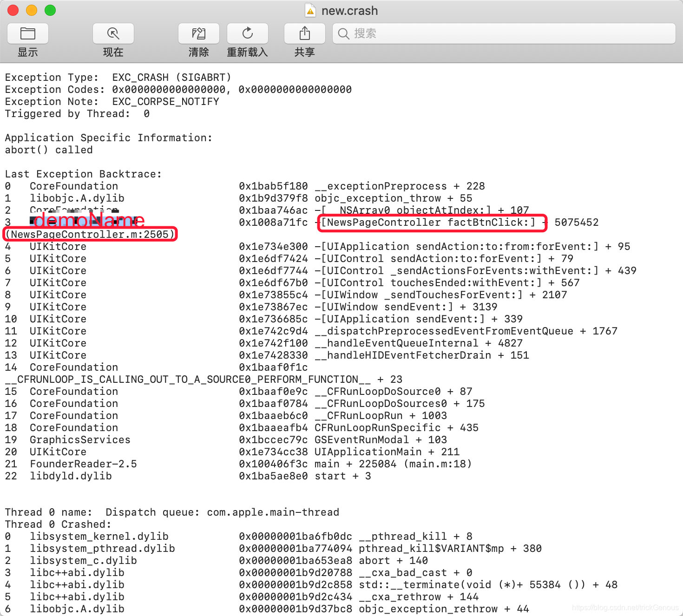683x616 pixels.
Task: Click the 'Exception Codes:' line
Action: [x=178, y=89]
